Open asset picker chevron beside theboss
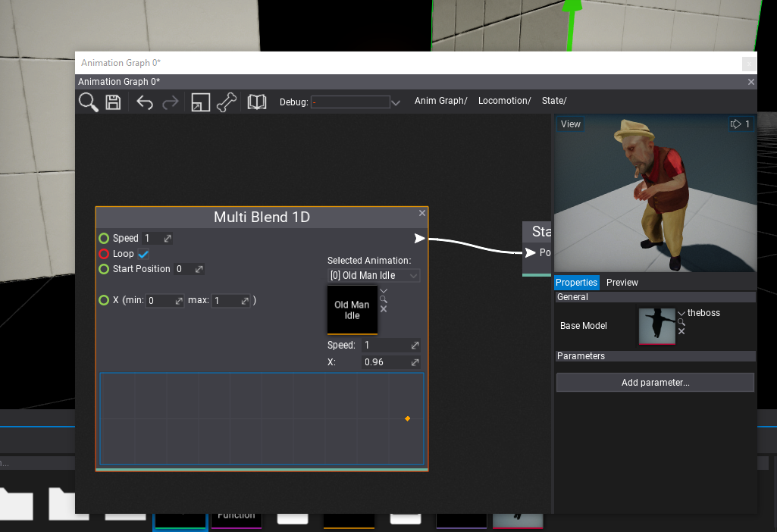Screen dimensions: 777x532 click(x=681, y=313)
